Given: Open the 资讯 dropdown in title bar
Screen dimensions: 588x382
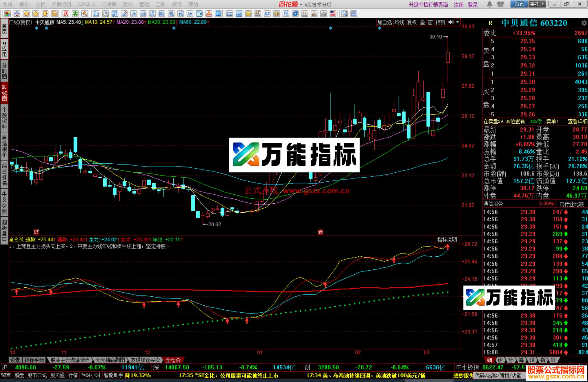Looking at the screenshot, I should pos(519,4).
